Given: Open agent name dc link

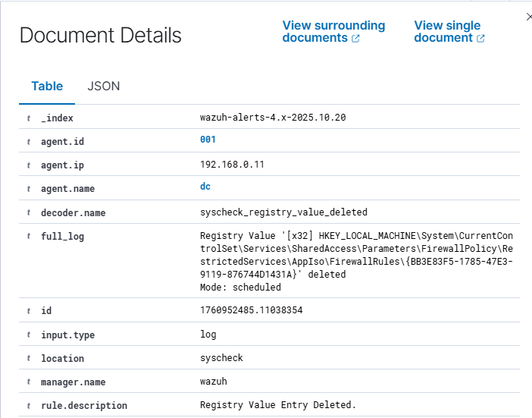Looking at the screenshot, I should coord(205,187).
